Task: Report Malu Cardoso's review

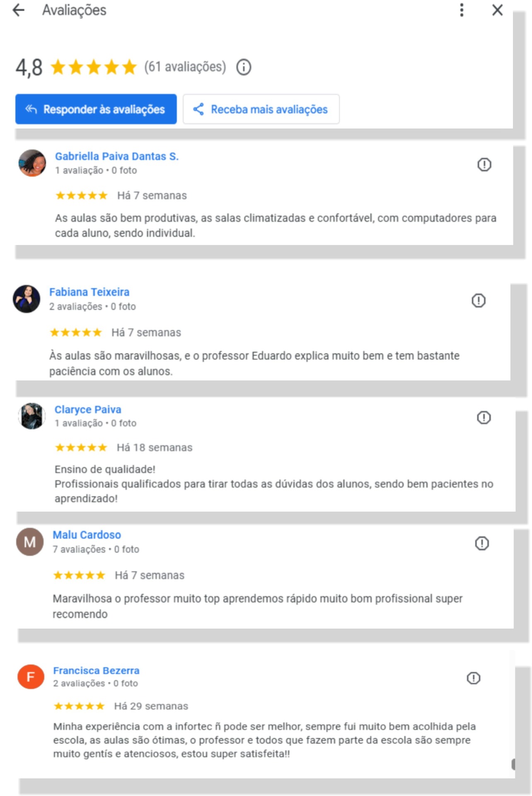Action: coord(481,543)
